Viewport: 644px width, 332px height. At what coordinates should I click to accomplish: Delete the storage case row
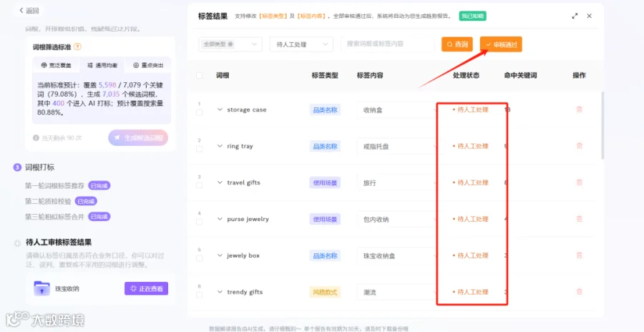click(579, 109)
